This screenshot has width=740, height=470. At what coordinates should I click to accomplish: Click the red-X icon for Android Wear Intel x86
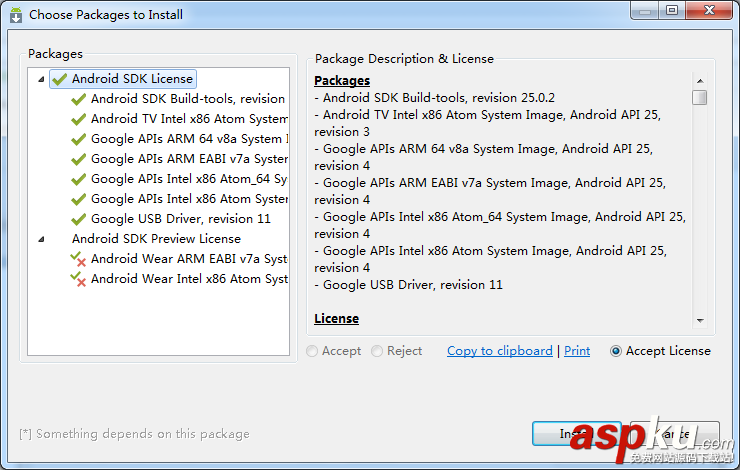coord(79,279)
